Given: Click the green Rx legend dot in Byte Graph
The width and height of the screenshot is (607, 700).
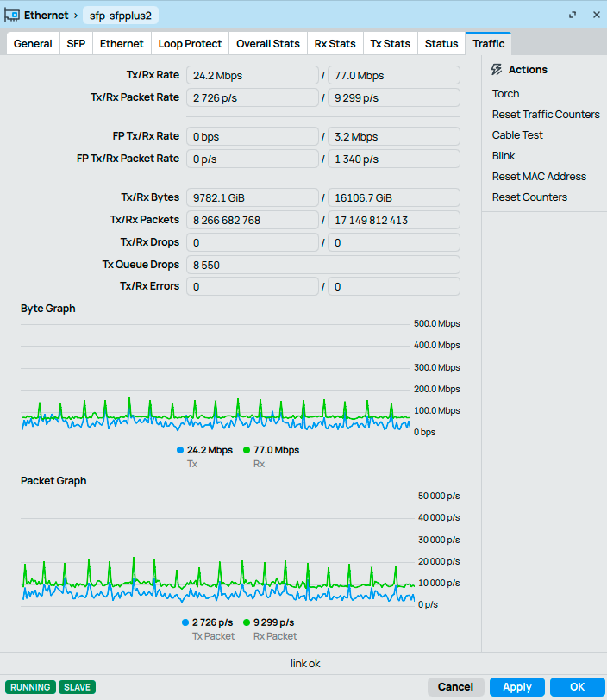Looking at the screenshot, I should click(x=246, y=450).
